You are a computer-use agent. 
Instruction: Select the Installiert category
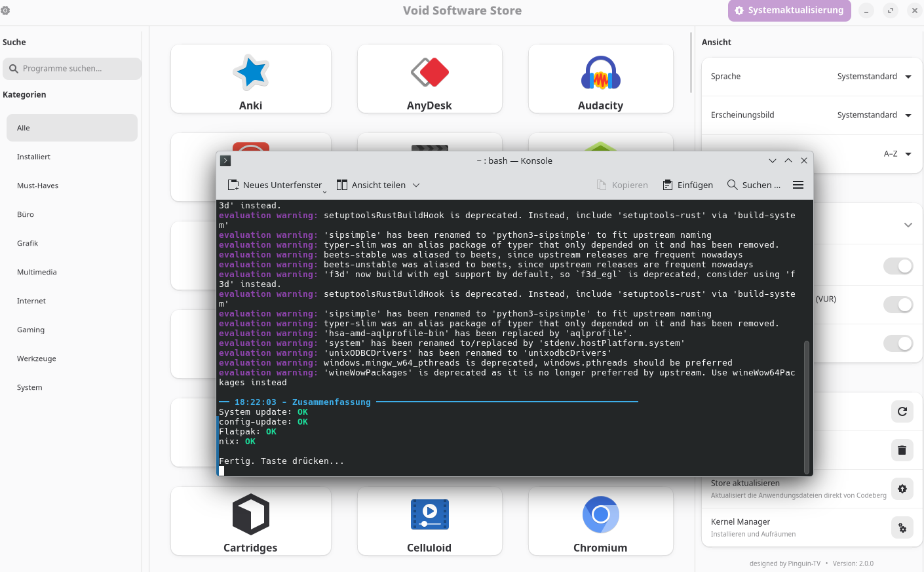coord(72,157)
